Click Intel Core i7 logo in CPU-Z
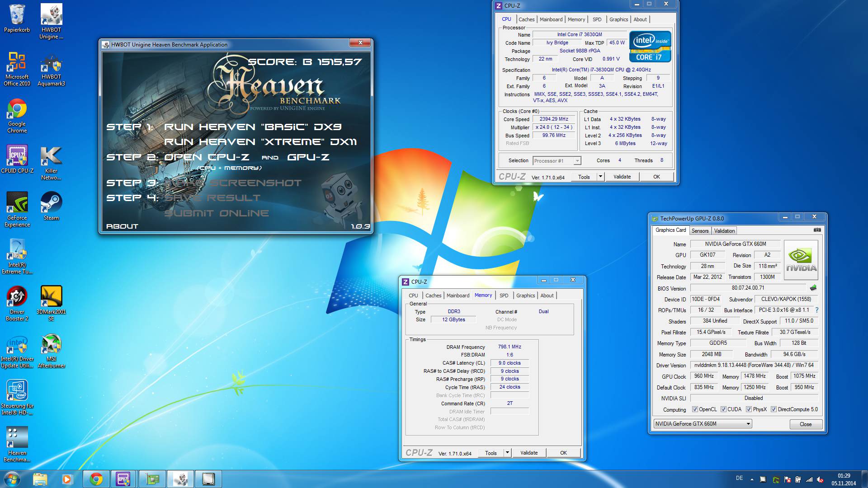 click(650, 47)
